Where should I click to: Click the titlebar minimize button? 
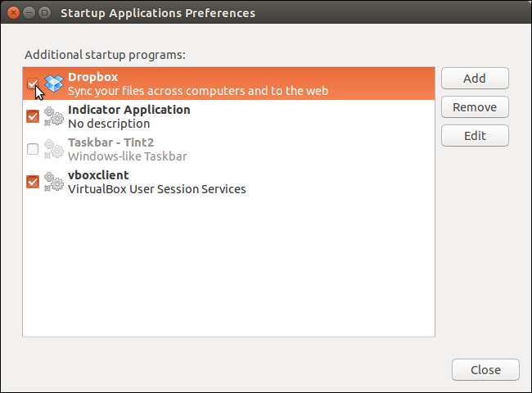coord(29,12)
